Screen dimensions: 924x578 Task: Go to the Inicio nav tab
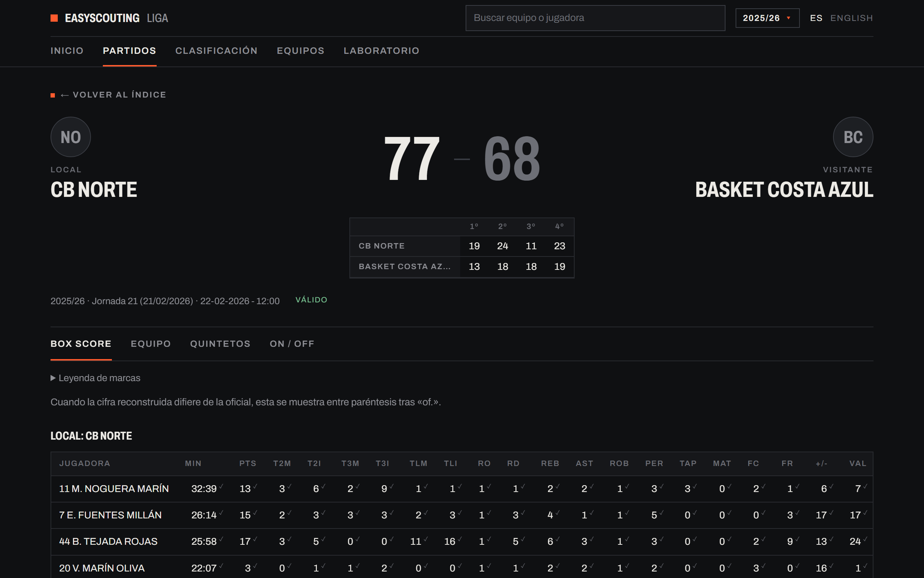[67, 51]
